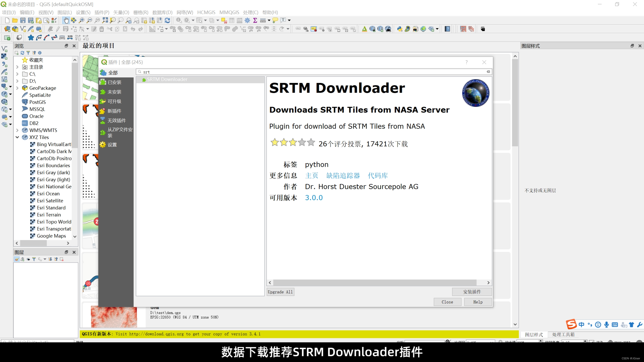Click the Add Delimited Text Layer comma icon

pyautogui.click(x=4, y=64)
